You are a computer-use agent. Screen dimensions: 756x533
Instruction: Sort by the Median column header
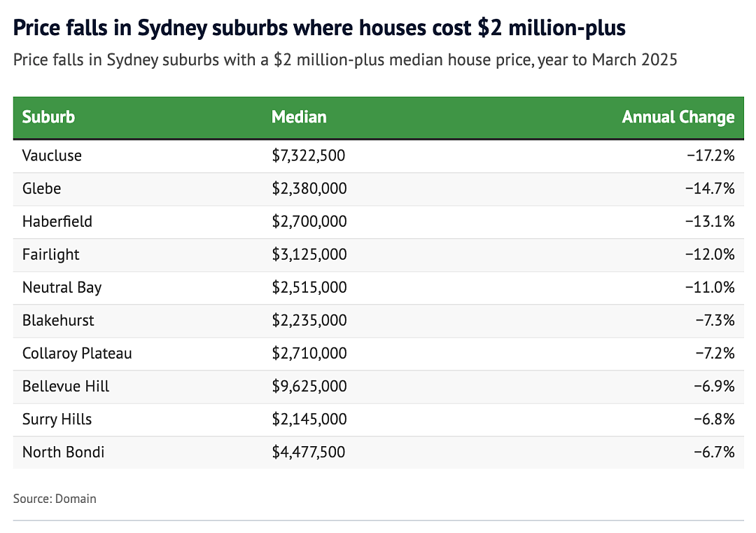point(299,117)
